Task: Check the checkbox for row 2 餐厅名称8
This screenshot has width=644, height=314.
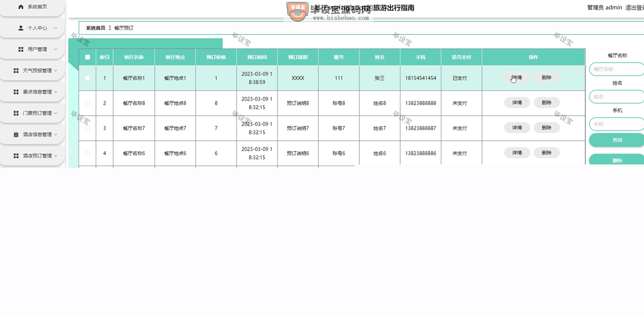Action: point(87,103)
